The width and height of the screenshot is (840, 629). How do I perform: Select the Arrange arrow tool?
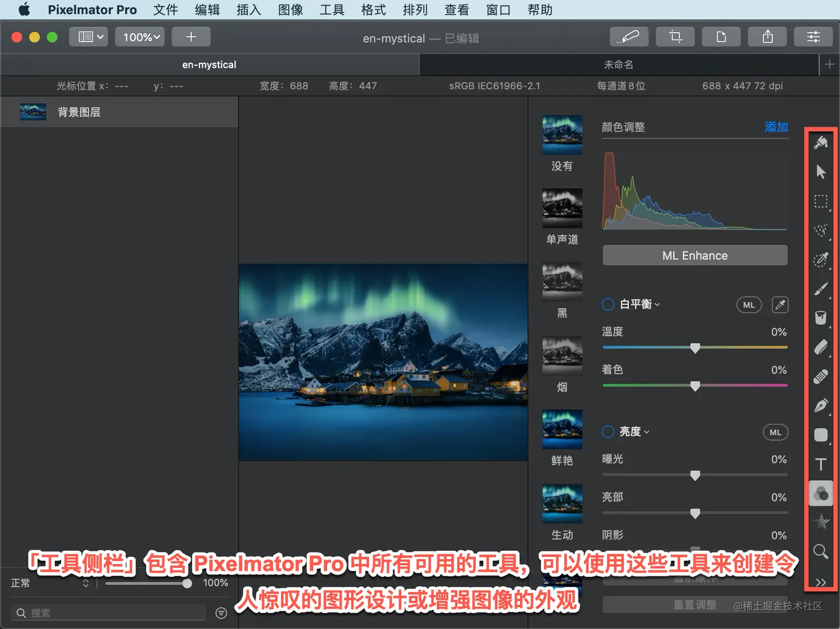[821, 172]
